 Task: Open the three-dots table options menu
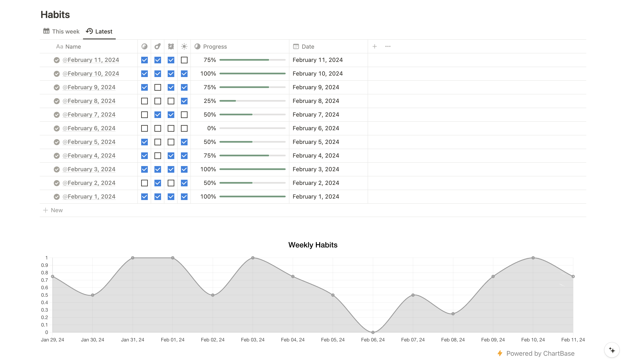click(x=388, y=46)
